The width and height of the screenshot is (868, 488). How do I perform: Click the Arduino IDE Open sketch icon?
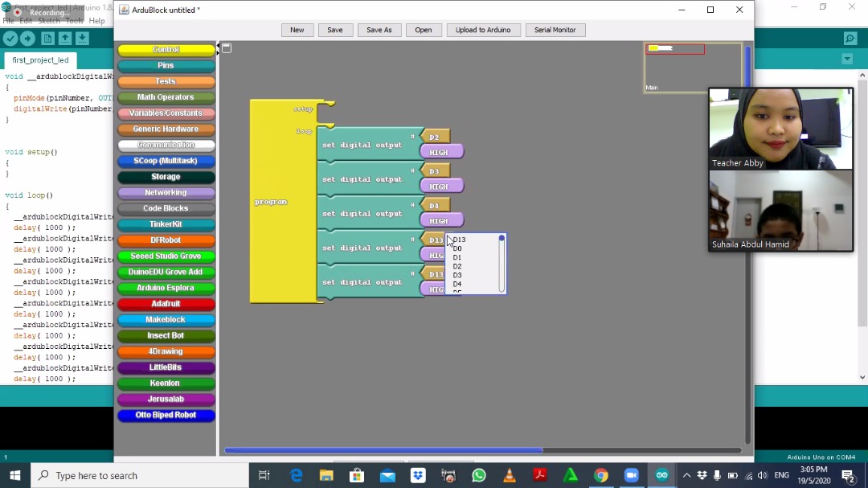click(x=65, y=39)
